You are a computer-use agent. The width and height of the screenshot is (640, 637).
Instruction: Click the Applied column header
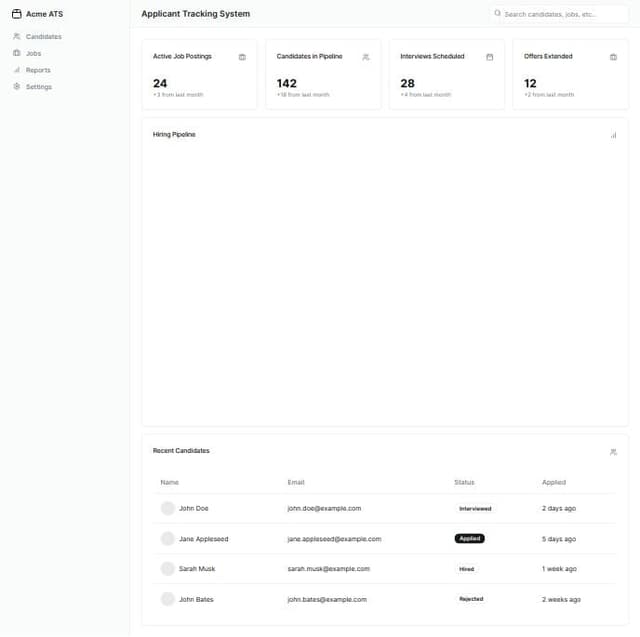pyautogui.click(x=554, y=482)
